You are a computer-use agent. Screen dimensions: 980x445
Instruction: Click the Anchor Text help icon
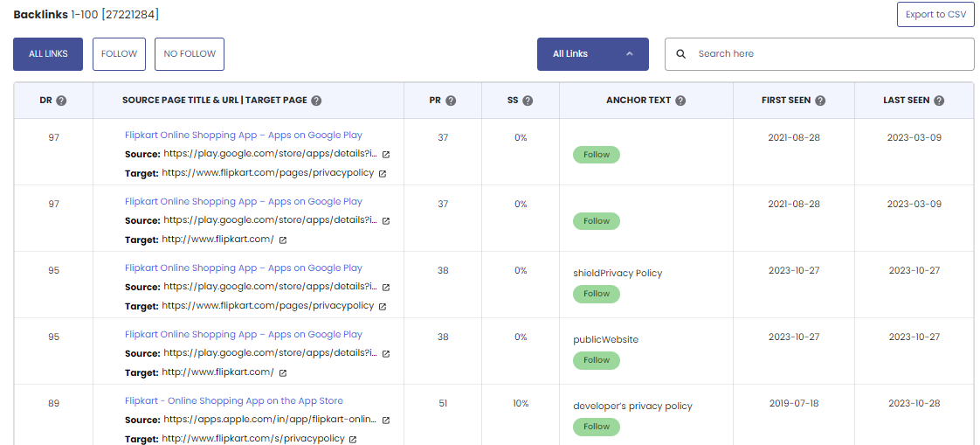[680, 101]
